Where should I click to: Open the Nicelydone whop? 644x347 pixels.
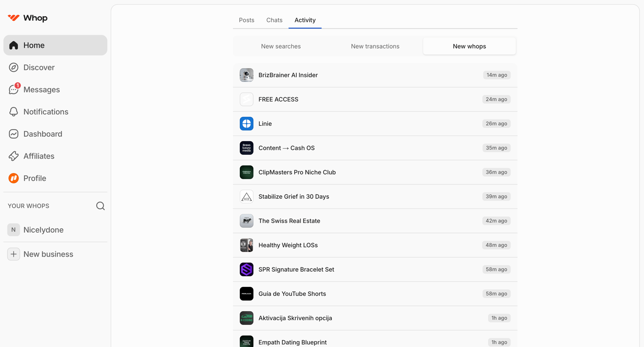[55, 230]
